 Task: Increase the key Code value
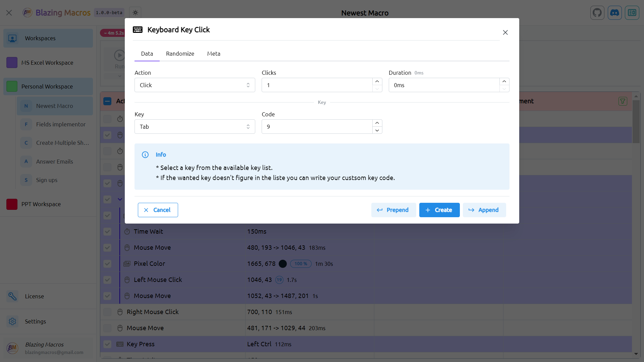point(377,123)
